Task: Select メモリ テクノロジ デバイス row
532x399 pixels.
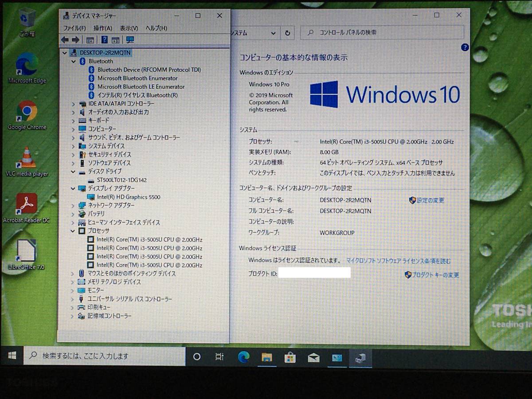Action: pyautogui.click(x=114, y=282)
